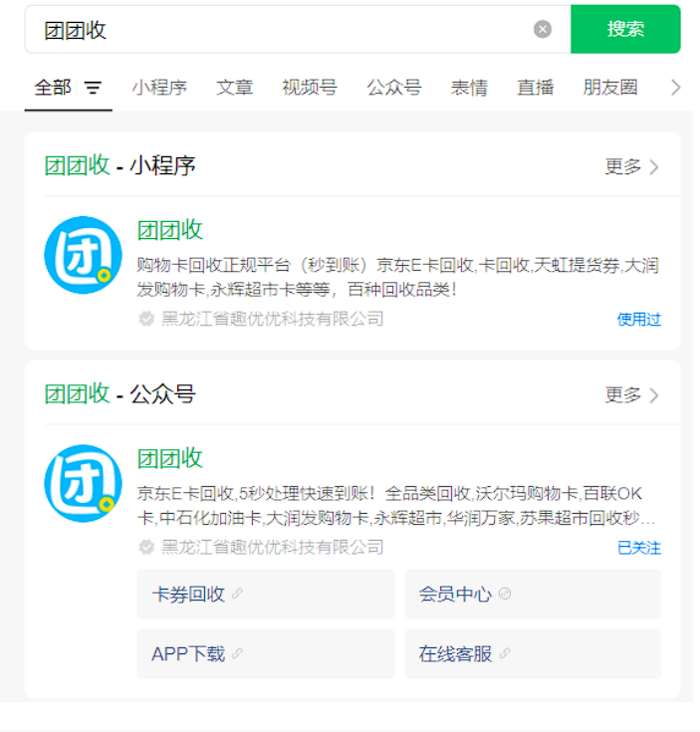Open the APP下载 menu button
Viewport: 700px width, 732px height.
(x=266, y=653)
